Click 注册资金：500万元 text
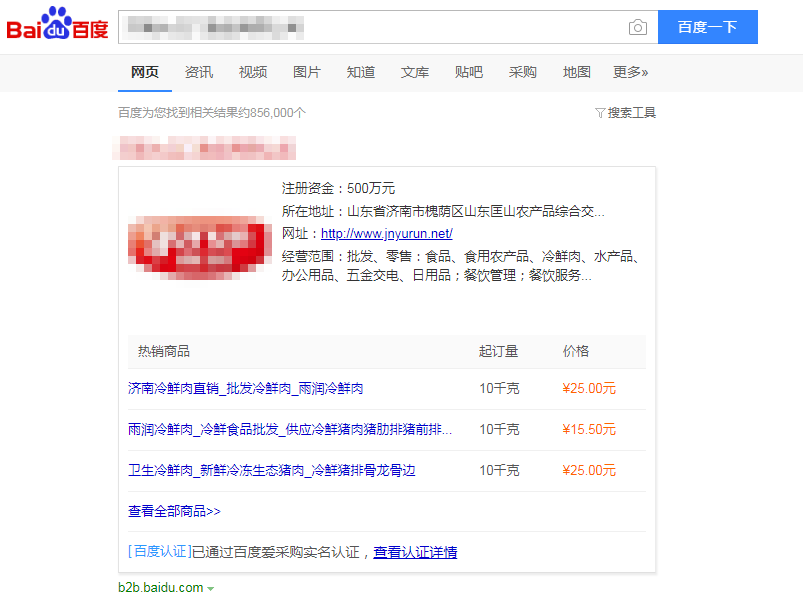Viewport: 803px width, 611px height. coord(339,188)
